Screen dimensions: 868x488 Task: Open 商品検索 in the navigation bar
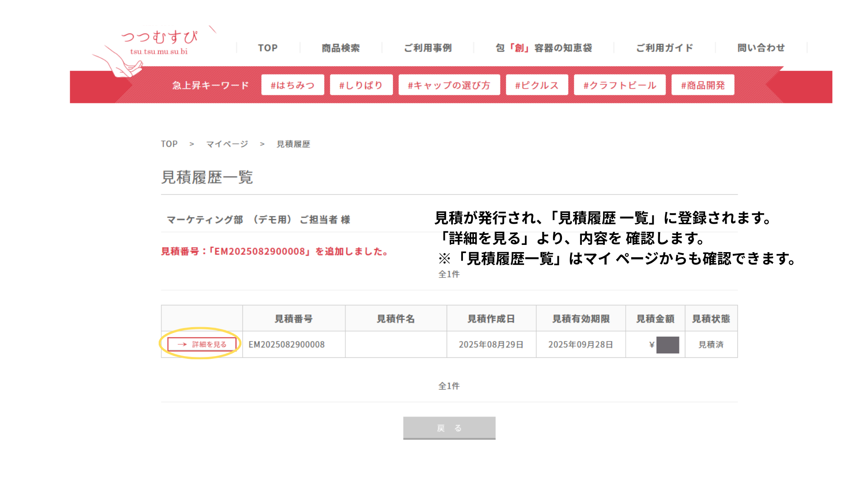[340, 48]
